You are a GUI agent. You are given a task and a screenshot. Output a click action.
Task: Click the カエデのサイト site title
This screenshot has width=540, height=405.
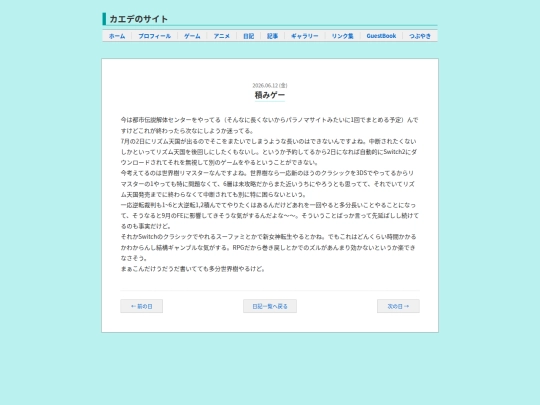pos(138,19)
